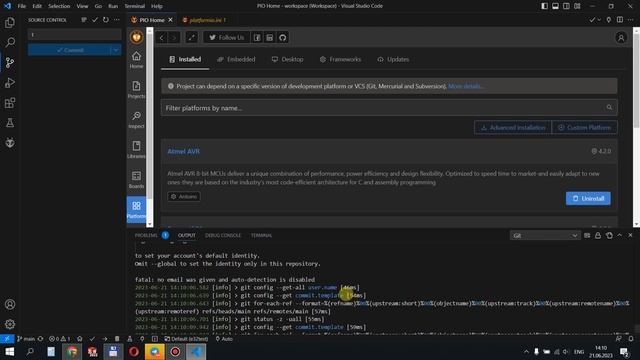Click the ENG language indicator in tray
Image resolution: width=640 pixels, height=360 pixels.
(x=579, y=352)
